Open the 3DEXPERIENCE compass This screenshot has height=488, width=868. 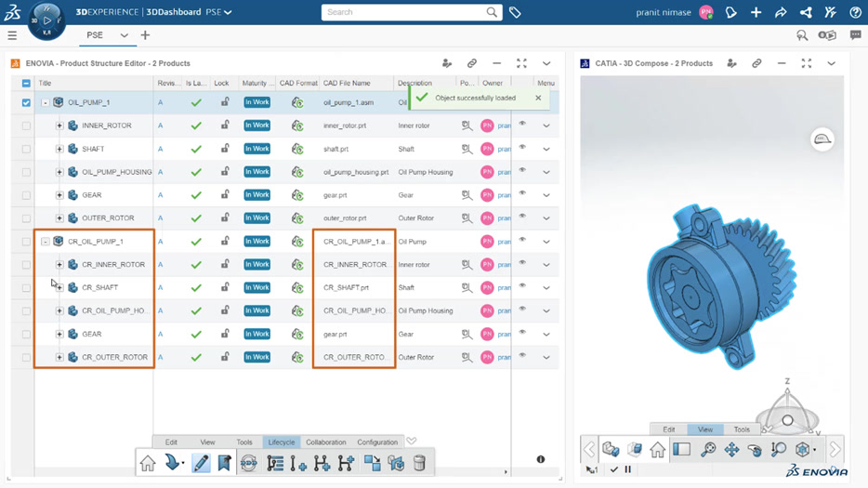(x=47, y=20)
